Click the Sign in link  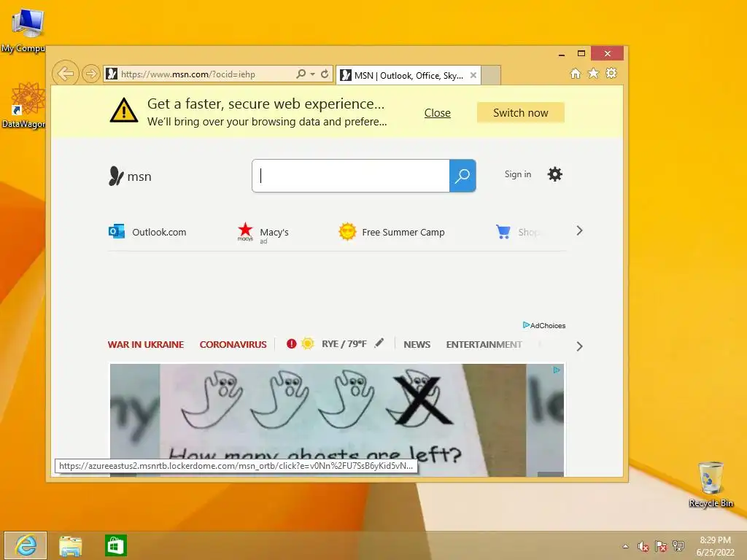pos(518,174)
